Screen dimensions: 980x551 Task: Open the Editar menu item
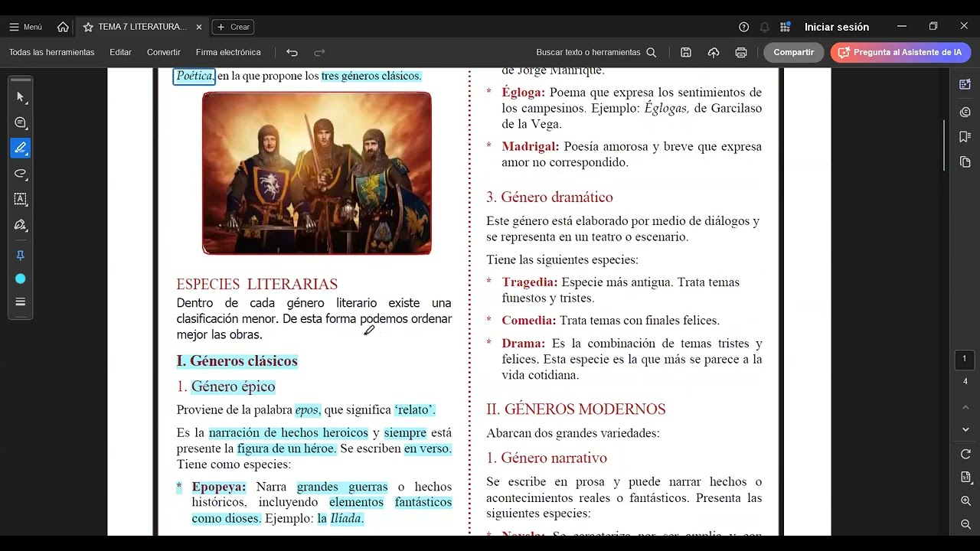(x=120, y=52)
